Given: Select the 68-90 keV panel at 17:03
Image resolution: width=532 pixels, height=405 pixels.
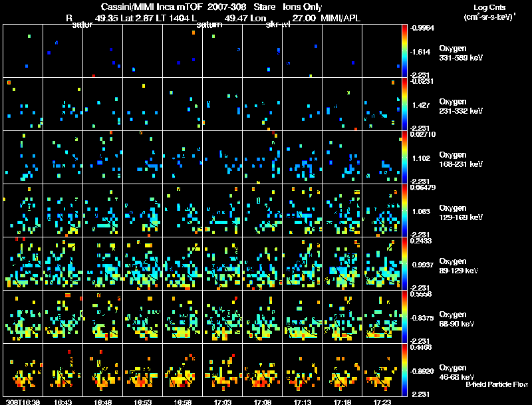Looking at the screenshot, I should coord(222,317).
